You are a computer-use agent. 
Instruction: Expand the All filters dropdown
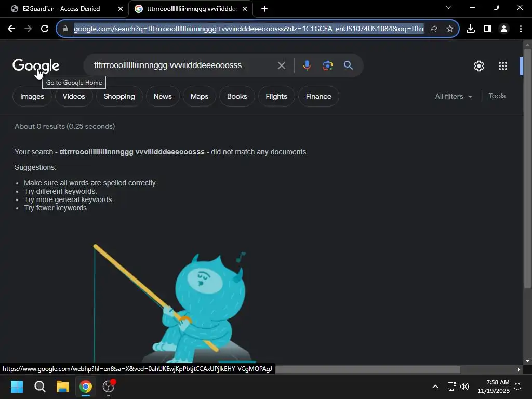tap(454, 96)
